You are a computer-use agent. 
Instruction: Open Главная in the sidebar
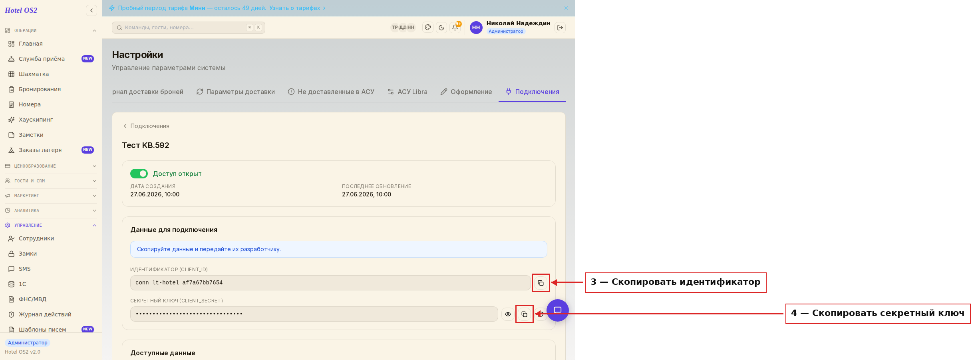click(x=51, y=44)
